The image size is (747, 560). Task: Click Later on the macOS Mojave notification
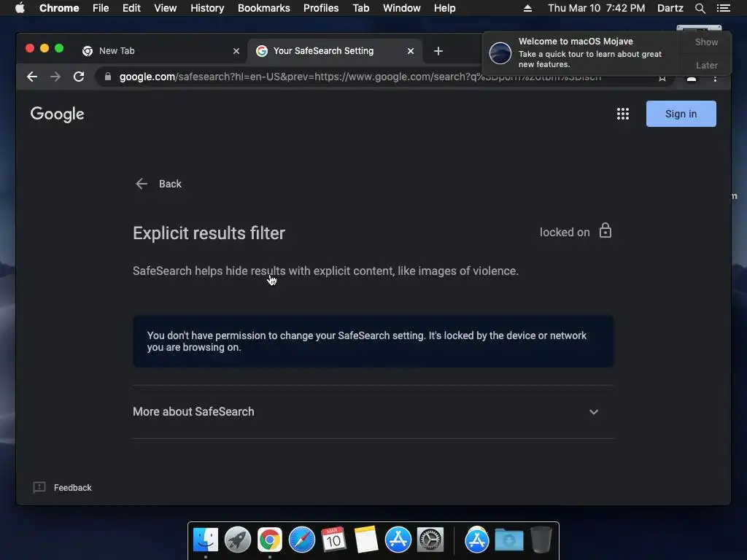(x=706, y=65)
